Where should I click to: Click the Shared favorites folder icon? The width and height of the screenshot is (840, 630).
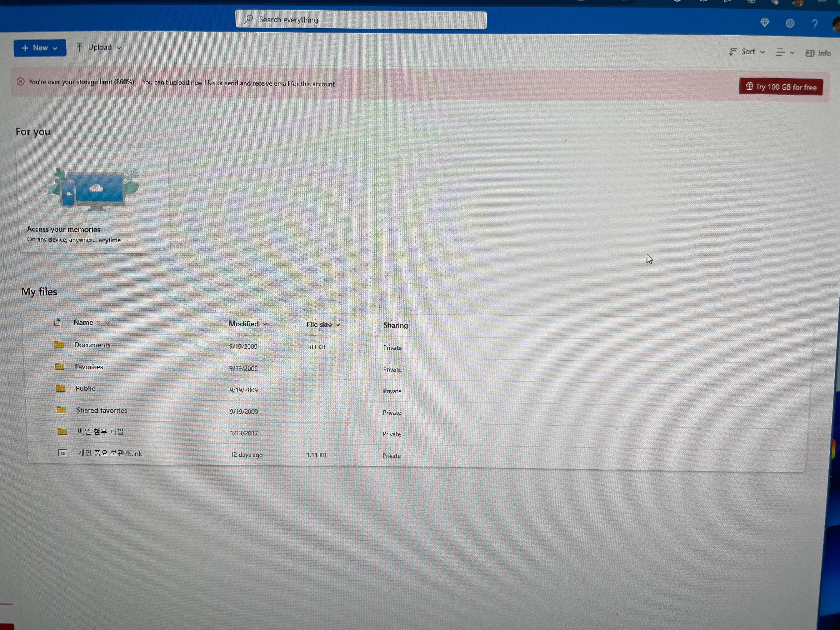(x=61, y=409)
